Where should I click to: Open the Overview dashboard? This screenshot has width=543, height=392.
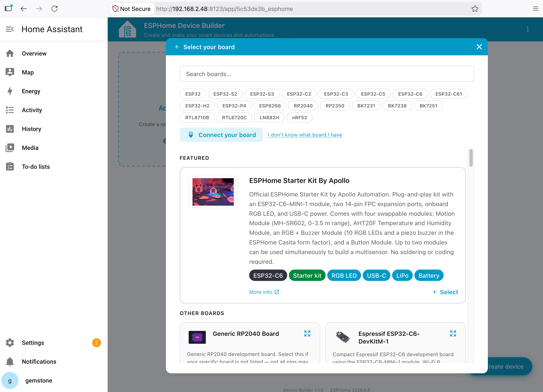coord(54,53)
